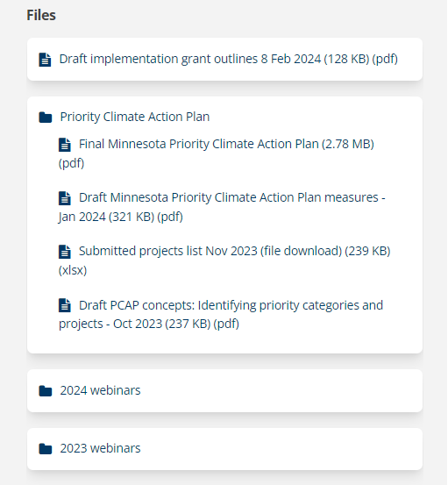Click the folder icon beside 2023 webinars
Image resolution: width=448 pixels, height=485 pixels.
(46, 448)
